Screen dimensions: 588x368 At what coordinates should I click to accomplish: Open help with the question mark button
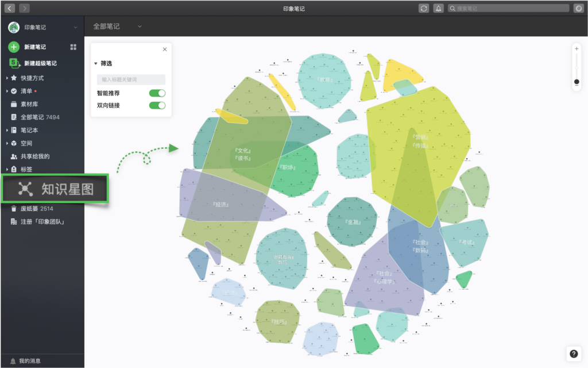pos(574,354)
